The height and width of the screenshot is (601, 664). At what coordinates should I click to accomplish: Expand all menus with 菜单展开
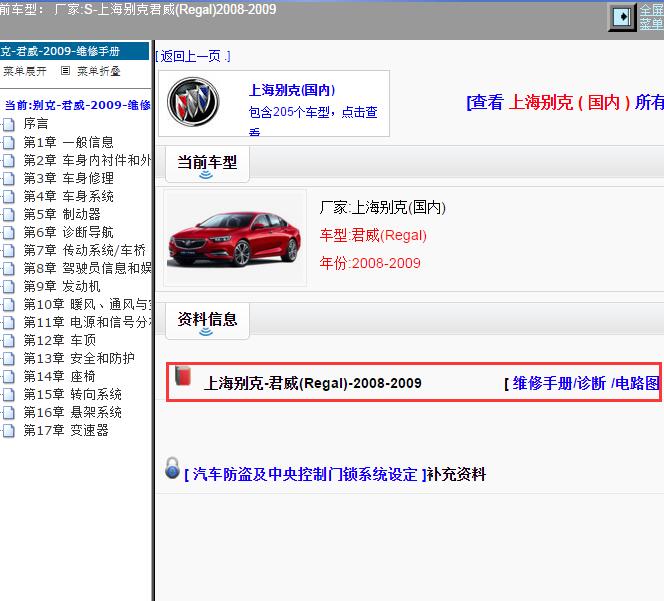click(25, 71)
